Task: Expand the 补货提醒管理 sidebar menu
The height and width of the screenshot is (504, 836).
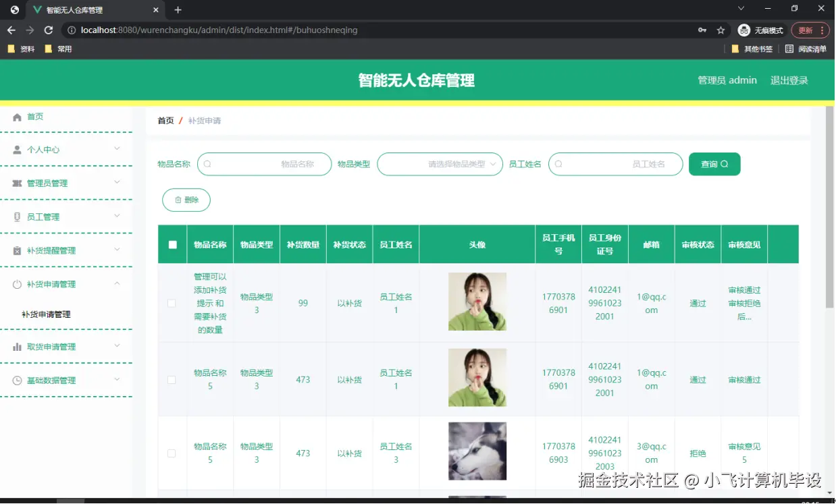Action: tap(117, 250)
